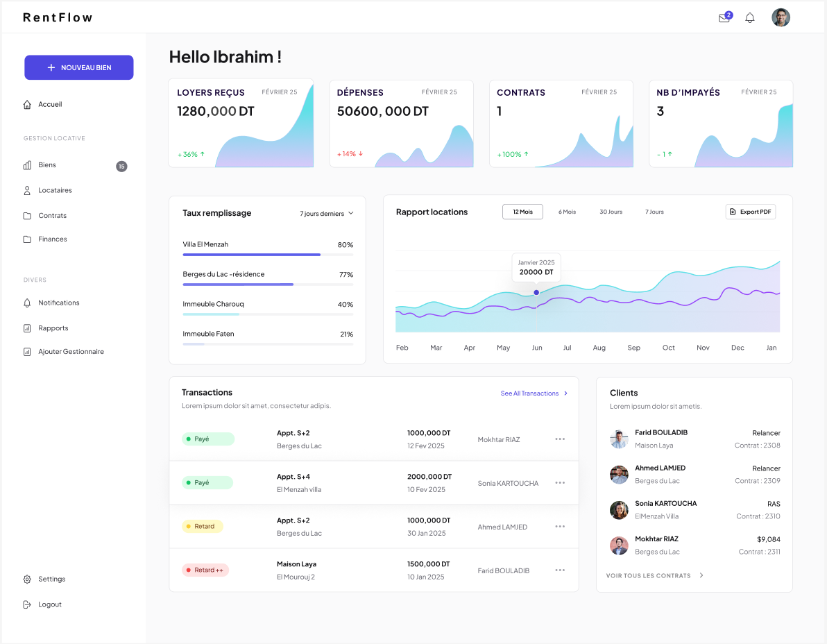This screenshot has width=827, height=644.
Task: Expand the 7 jours derniers dropdown
Action: [x=327, y=214]
